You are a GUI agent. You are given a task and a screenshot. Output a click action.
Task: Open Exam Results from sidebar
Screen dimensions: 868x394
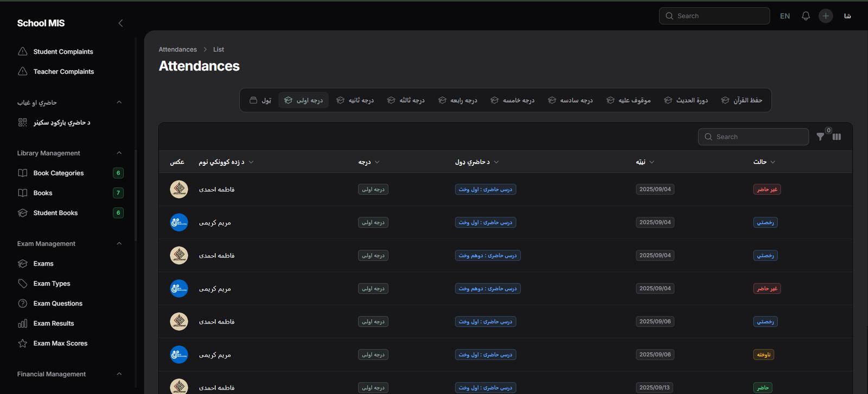53,324
